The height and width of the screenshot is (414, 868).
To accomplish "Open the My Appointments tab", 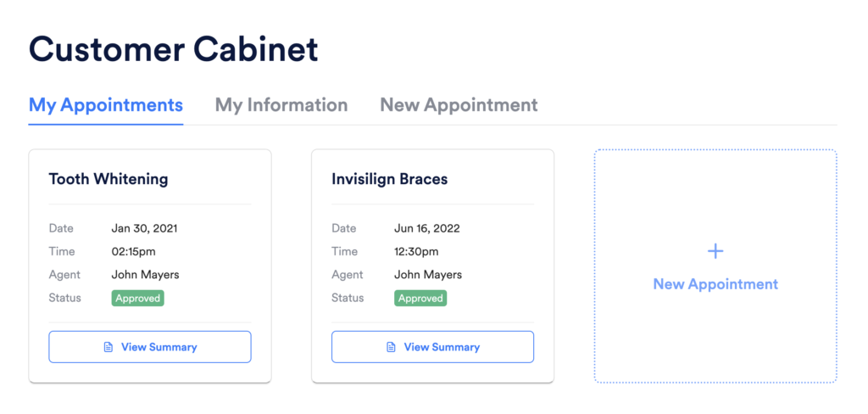I will pos(106,105).
